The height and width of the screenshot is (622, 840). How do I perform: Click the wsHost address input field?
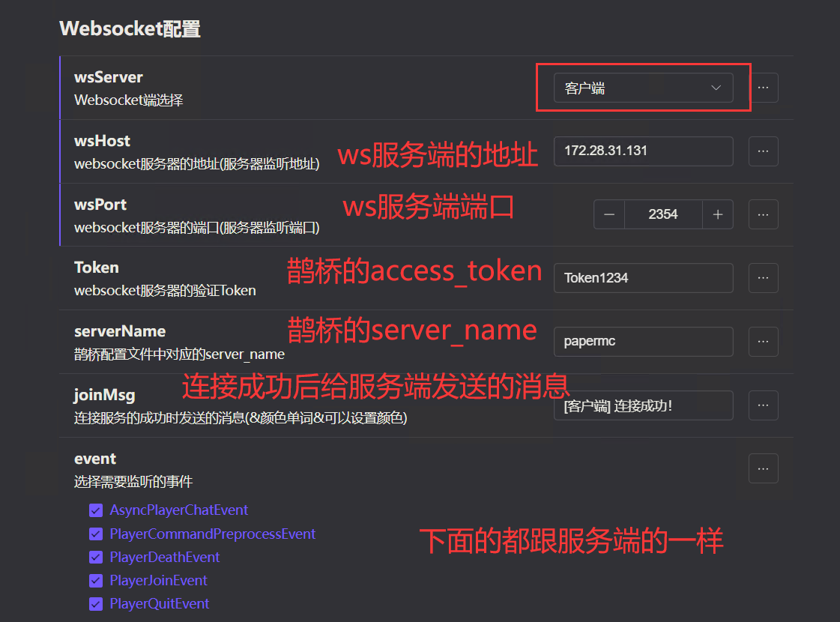[643, 151]
